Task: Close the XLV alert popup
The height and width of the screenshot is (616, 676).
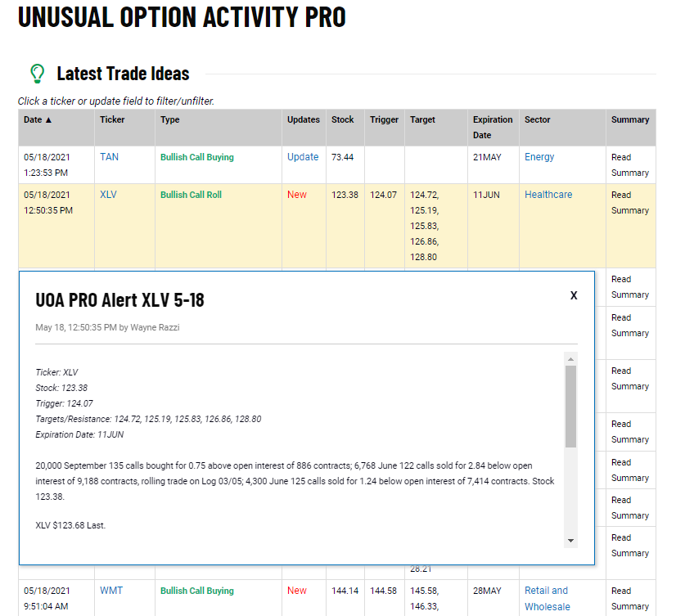Action: click(x=574, y=295)
